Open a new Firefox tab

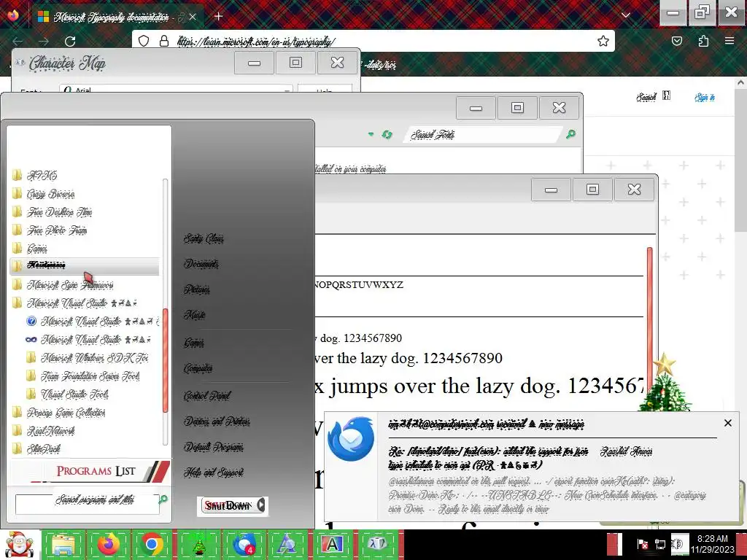coord(218,17)
